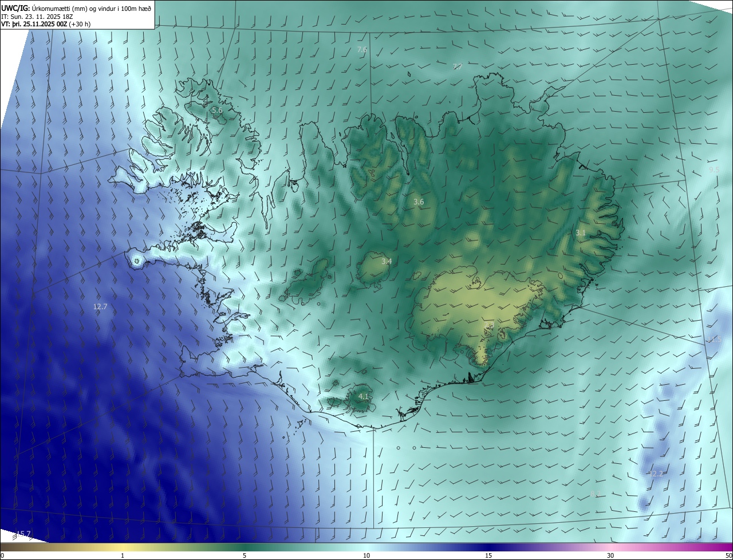This screenshot has width=733, height=560.
Task: Click the 4.1 value label on the map
Action: click(363, 396)
